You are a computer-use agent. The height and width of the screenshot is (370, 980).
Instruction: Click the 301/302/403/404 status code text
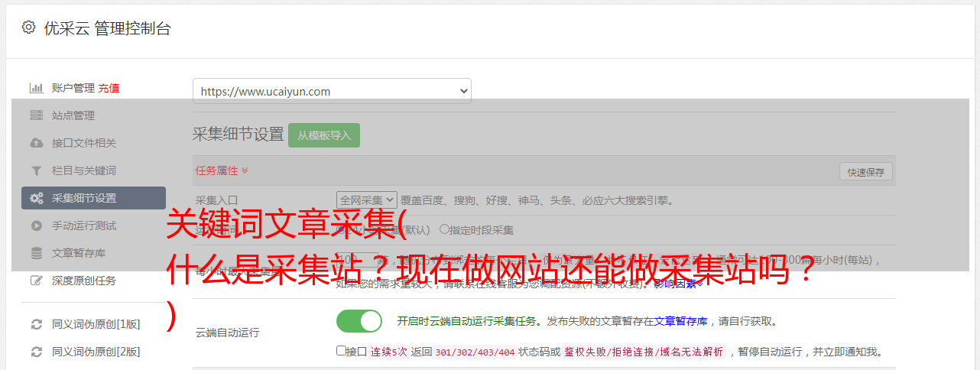tap(475, 352)
